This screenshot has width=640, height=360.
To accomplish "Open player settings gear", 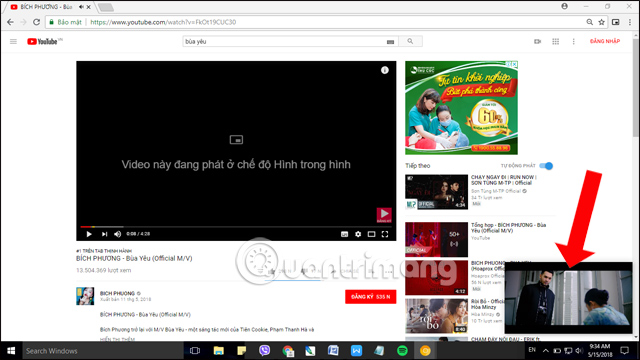I will pyautogui.click(x=358, y=234).
